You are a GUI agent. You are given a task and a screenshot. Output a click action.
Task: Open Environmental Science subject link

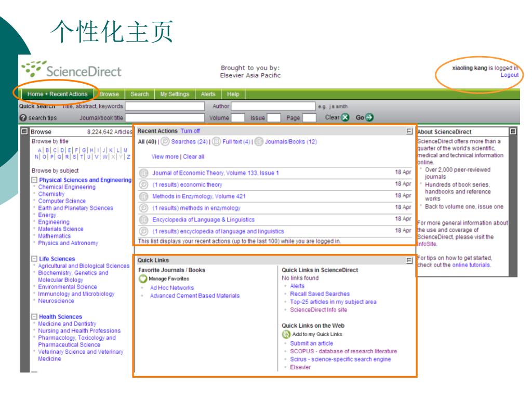pyautogui.click(x=68, y=287)
